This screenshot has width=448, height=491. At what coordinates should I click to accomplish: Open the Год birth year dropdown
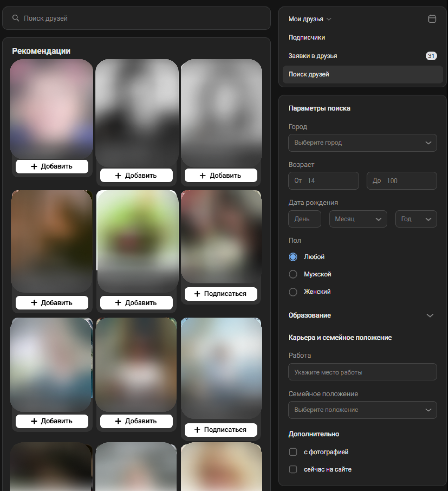pos(416,219)
